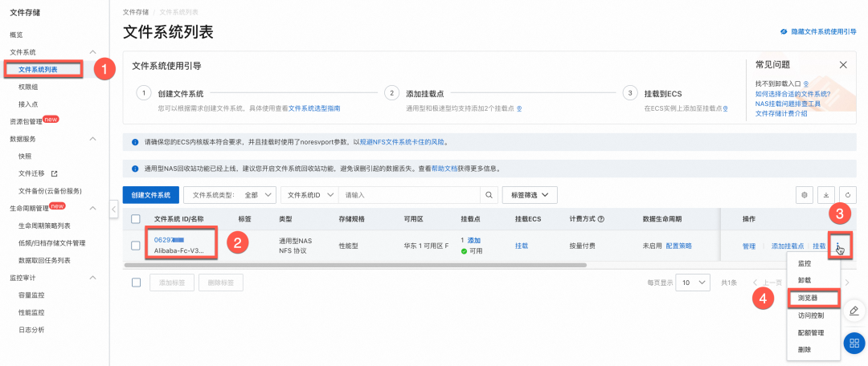The width and height of the screenshot is (868, 366).
Task: Click the edit pencil floating icon
Action: tap(855, 310)
